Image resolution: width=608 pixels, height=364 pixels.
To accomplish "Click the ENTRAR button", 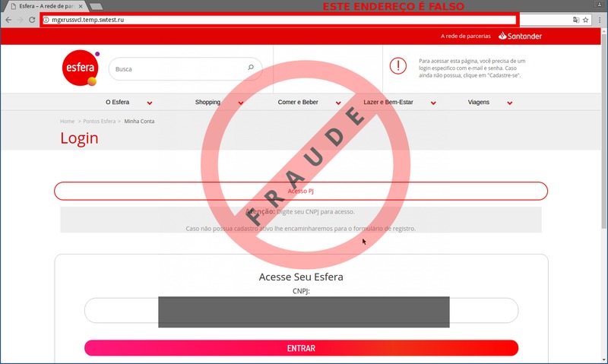I will 301,348.
